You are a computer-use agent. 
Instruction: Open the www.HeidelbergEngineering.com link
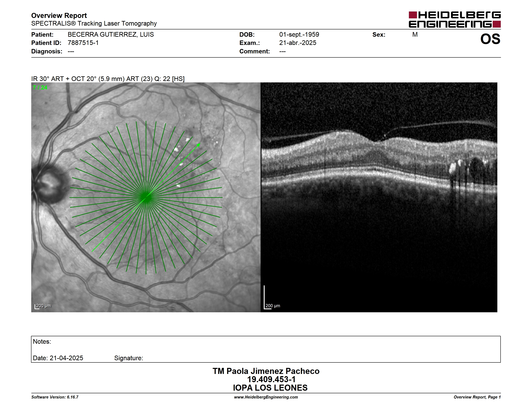[266, 397]
